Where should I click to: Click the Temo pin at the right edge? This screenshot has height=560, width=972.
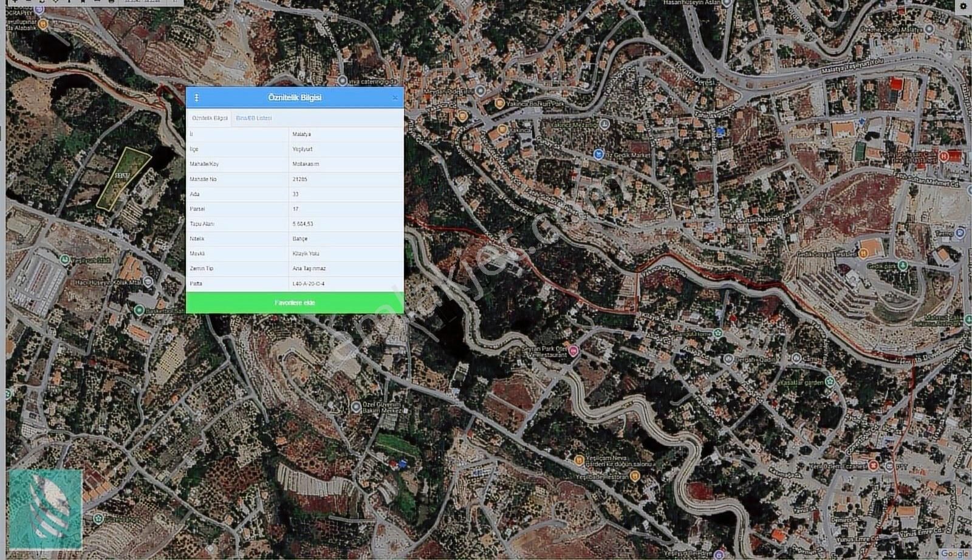[x=960, y=233]
